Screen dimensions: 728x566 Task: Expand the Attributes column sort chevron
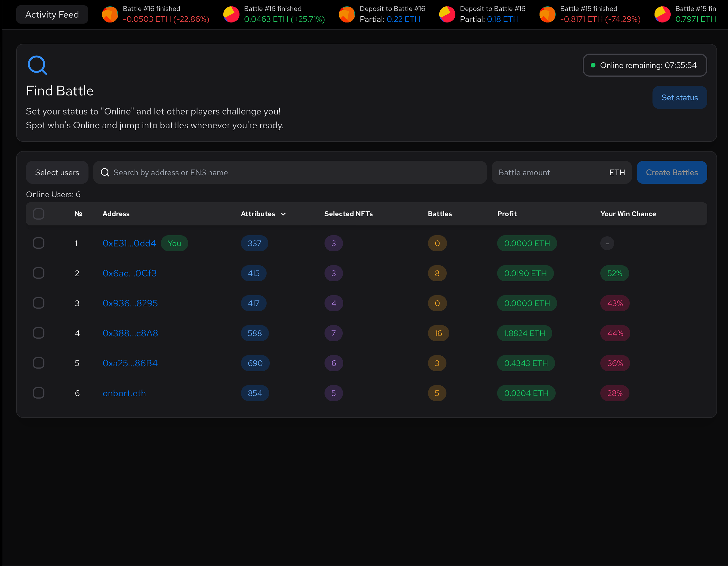click(x=283, y=214)
